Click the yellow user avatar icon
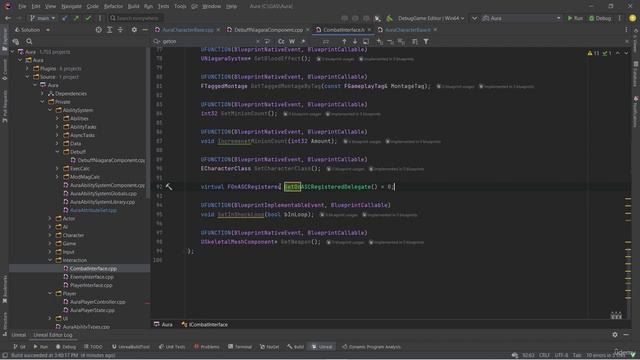Image resolution: width=640 pixels, height=360 pixels. point(632,18)
